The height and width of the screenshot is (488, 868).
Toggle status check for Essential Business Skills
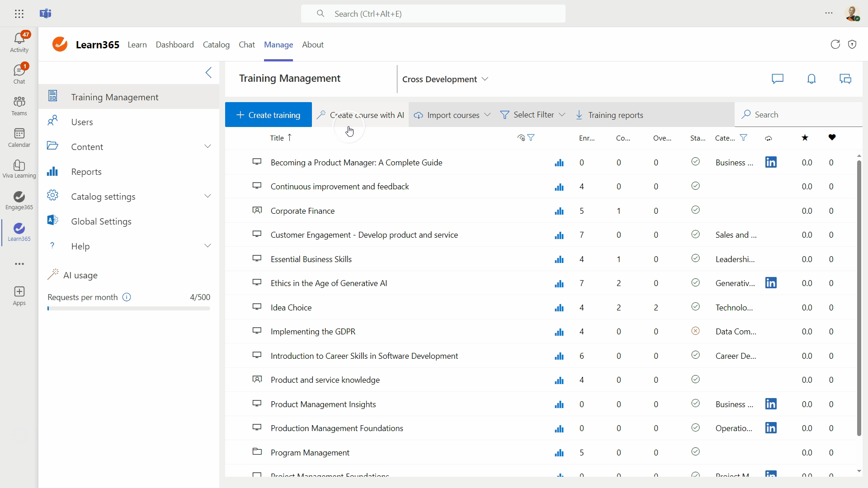[x=696, y=258]
